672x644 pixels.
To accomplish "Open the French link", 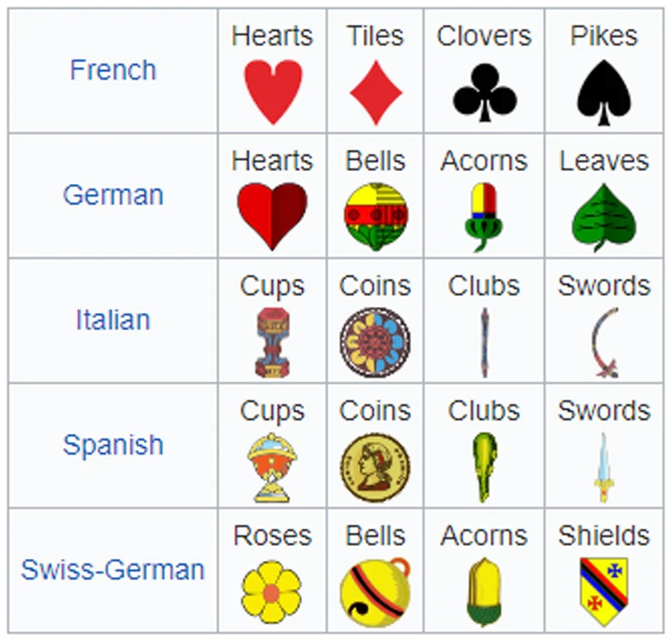I will 113,70.
